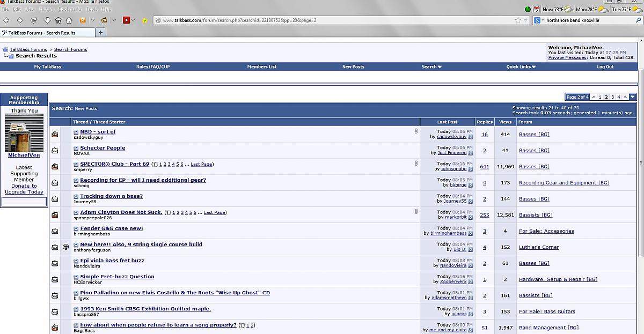Click paperclip attachment icon in NBD row
Image resolution: width=644 pixels, height=334 pixels.
(416, 131)
